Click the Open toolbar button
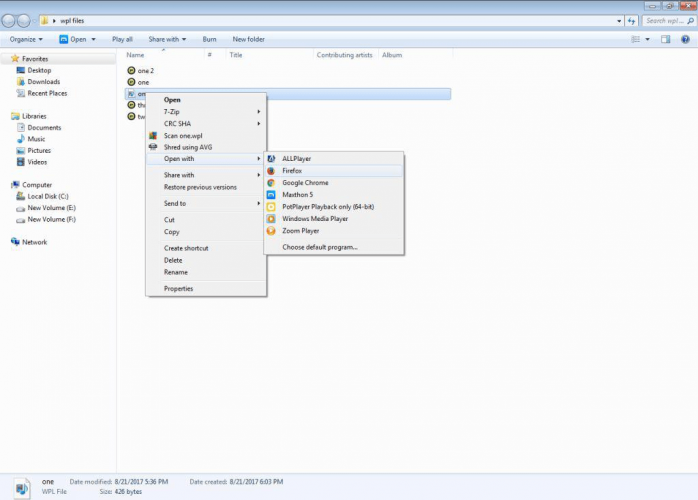Viewport: 698px width, 500px height. [73, 39]
